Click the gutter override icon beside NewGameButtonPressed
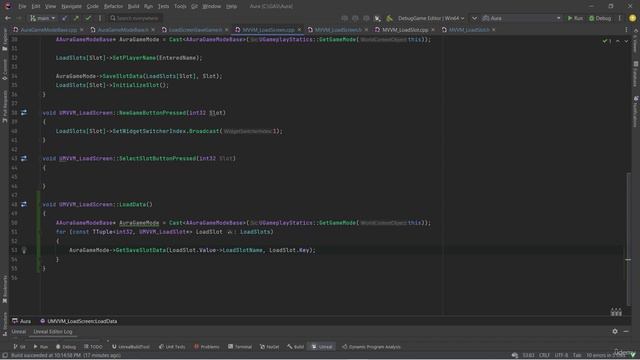The height and width of the screenshot is (360, 640). pyautogui.click(x=24, y=113)
